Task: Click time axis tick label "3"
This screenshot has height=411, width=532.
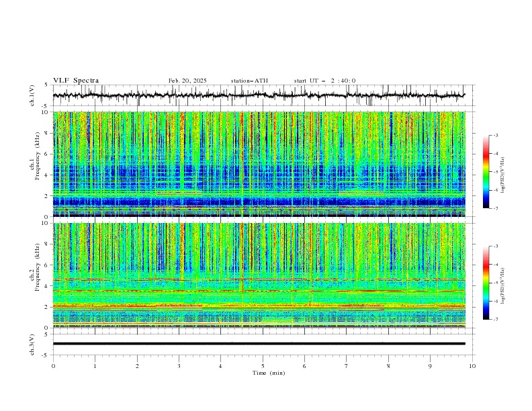Action: pos(179,366)
